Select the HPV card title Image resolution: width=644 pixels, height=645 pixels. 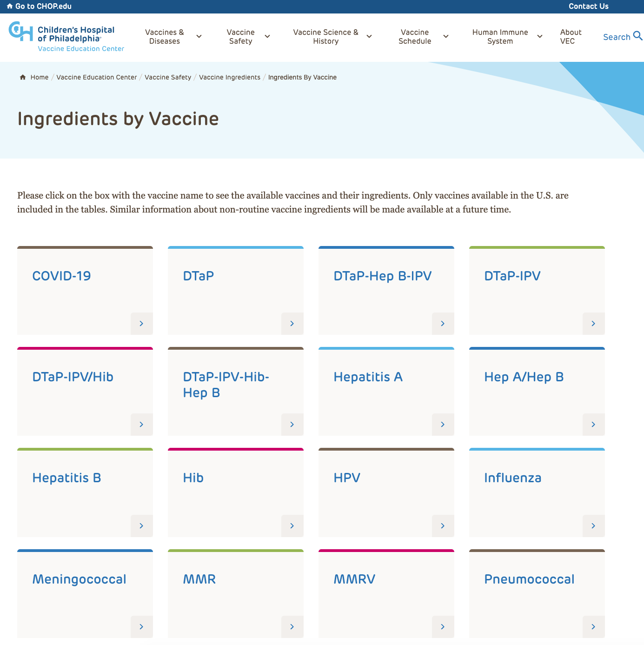click(347, 478)
